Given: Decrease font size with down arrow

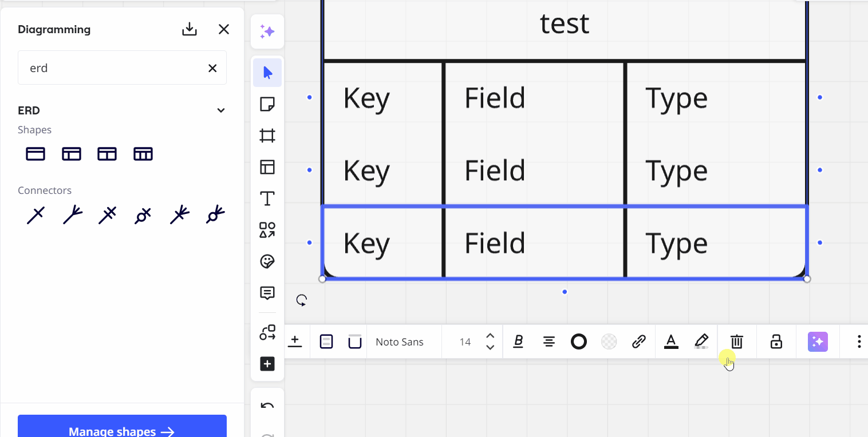Looking at the screenshot, I should pos(490,347).
